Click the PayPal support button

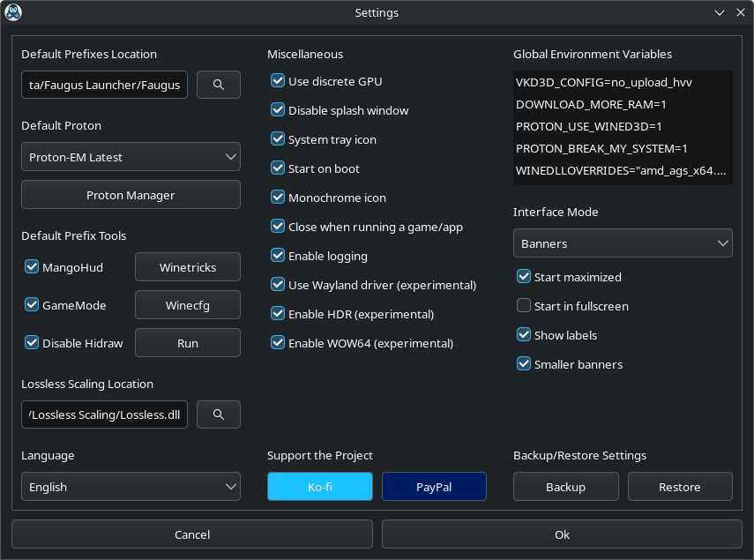click(x=434, y=487)
